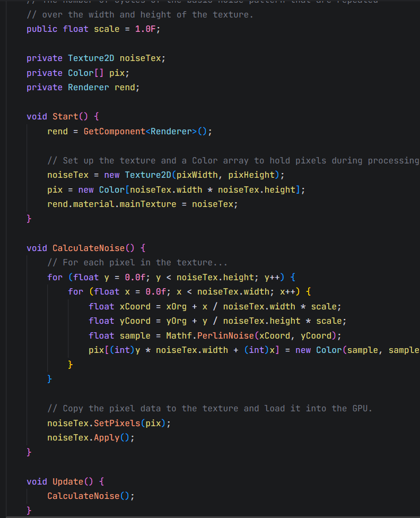Click the Start method name

click(65, 116)
